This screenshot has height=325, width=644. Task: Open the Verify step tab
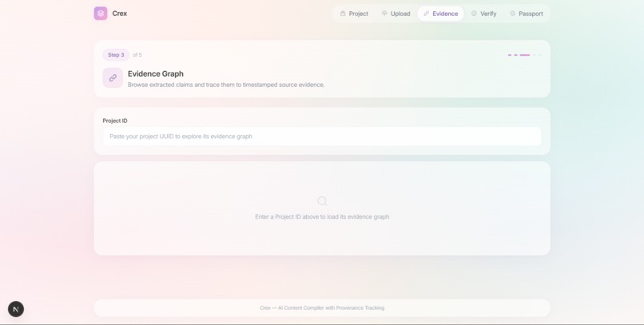click(484, 14)
